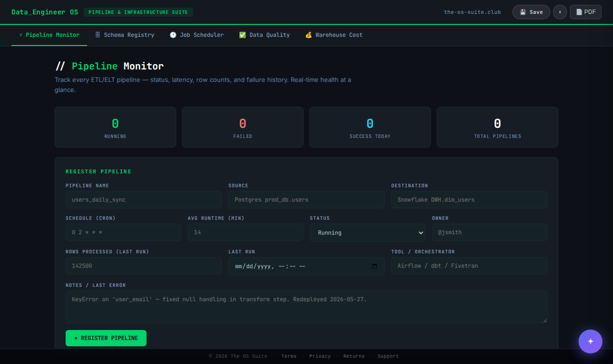613x364 pixels.
Task: Open the calendar picker in Last Run field
Action: pyautogui.click(x=375, y=266)
